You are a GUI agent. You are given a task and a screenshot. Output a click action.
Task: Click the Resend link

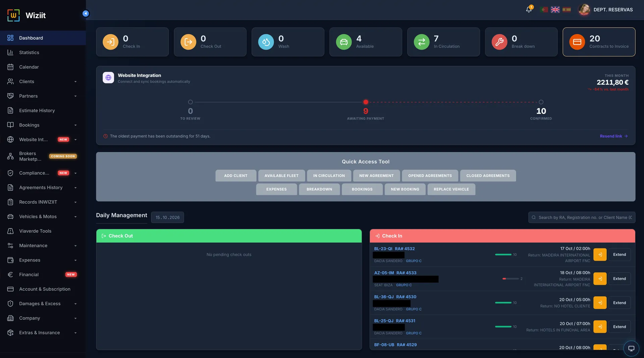click(613, 136)
